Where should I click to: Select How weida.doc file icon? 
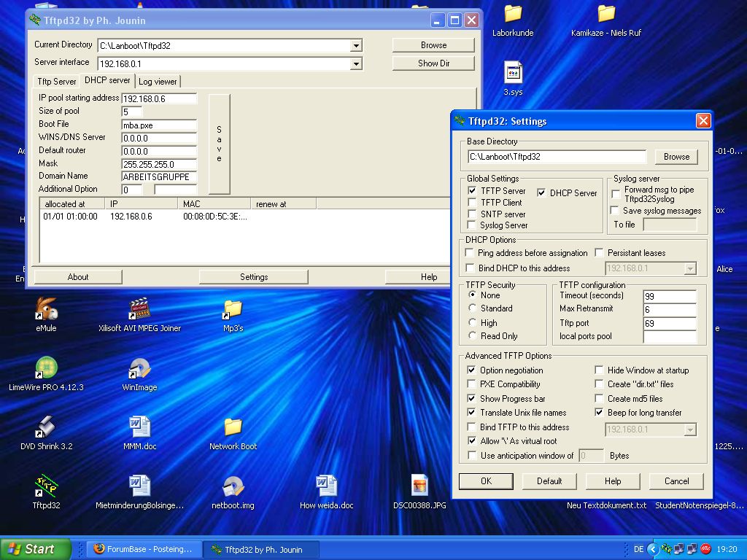[x=326, y=486]
